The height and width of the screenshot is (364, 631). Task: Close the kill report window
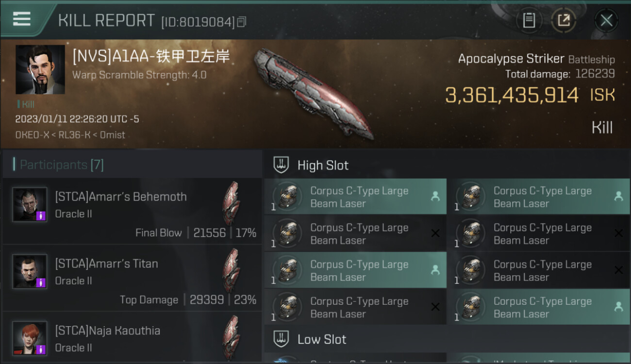click(606, 20)
